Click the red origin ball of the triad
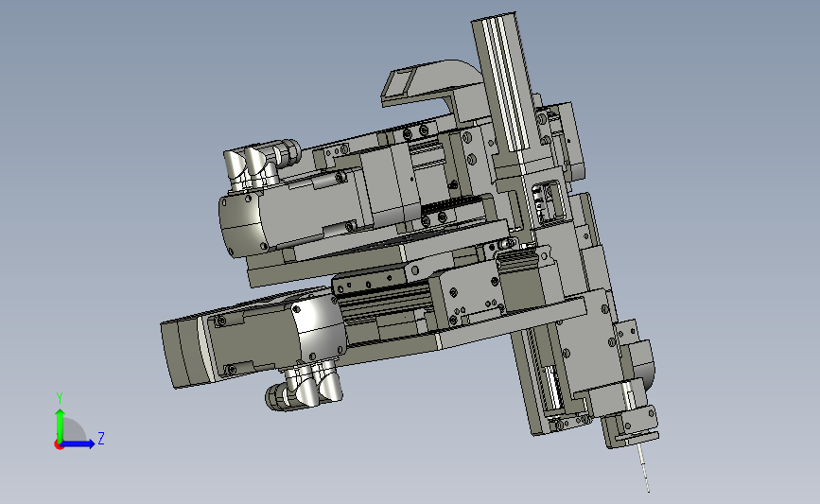This screenshot has width=820, height=504. [x=59, y=444]
